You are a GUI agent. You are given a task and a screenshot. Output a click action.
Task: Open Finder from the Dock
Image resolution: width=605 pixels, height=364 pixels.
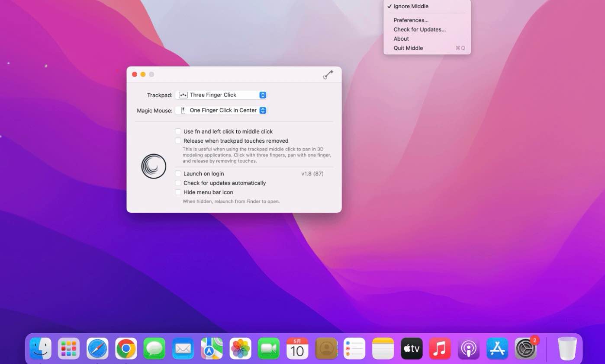click(x=41, y=348)
